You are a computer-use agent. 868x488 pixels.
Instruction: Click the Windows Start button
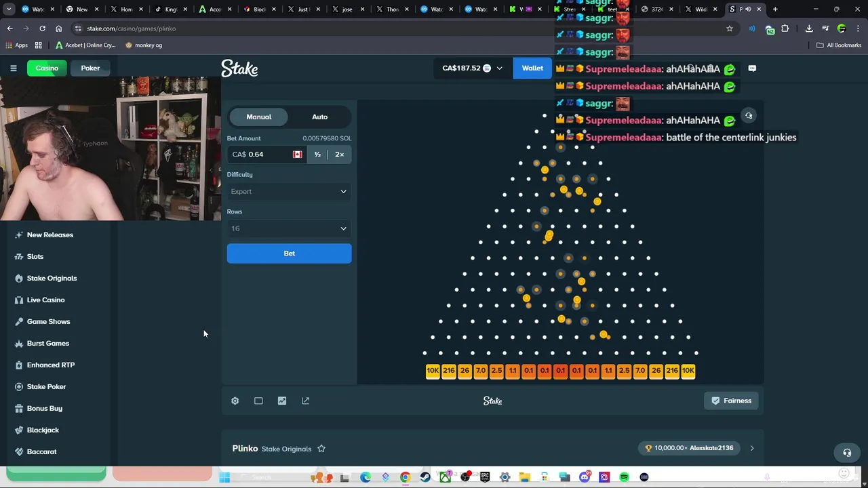click(x=224, y=477)
